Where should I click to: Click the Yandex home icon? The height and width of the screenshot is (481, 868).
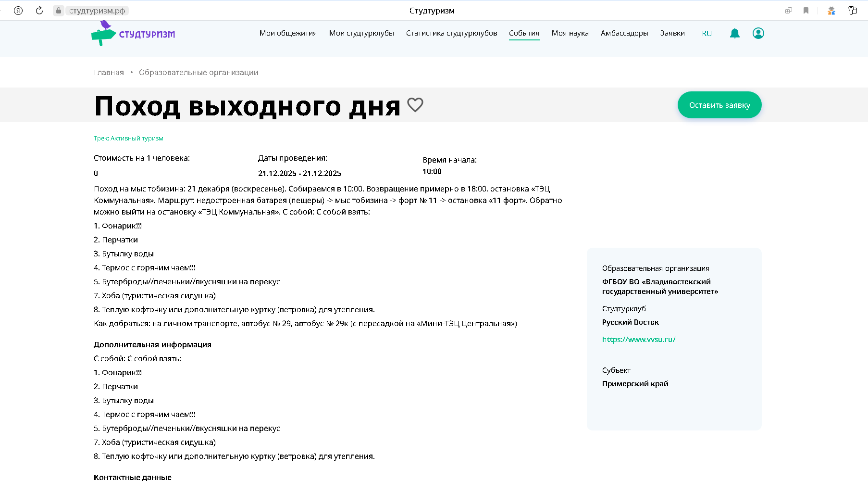tap(18, 11)
